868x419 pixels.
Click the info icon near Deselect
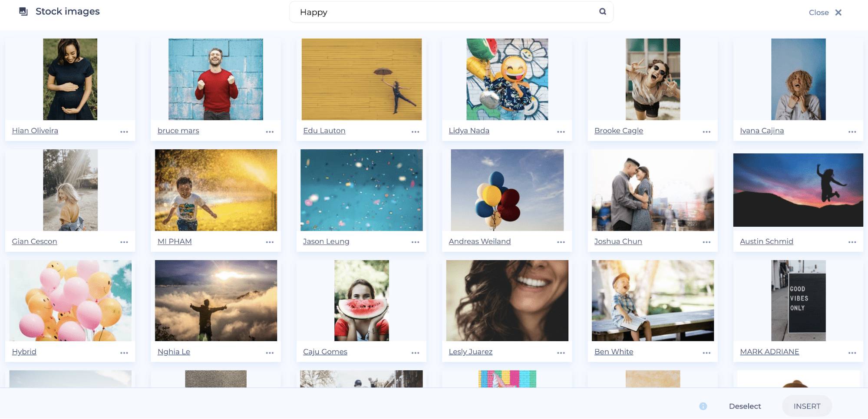click(x=703, y=406)
